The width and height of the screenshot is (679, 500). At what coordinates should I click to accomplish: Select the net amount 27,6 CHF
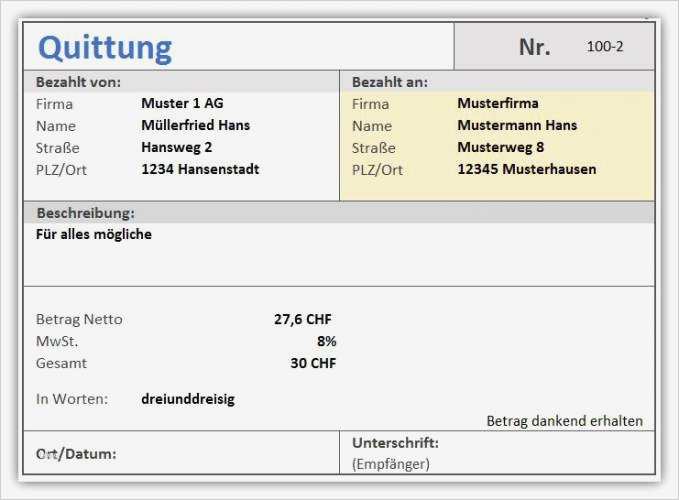click(303, 319)
